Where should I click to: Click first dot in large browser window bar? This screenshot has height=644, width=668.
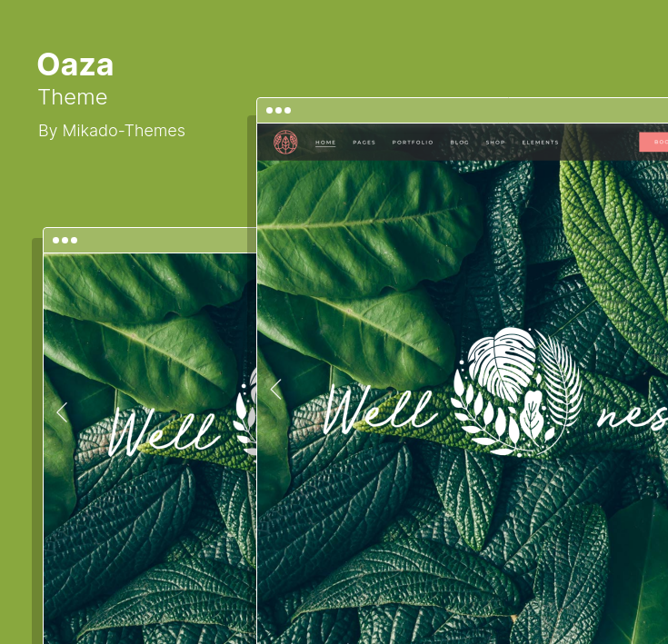269,111
